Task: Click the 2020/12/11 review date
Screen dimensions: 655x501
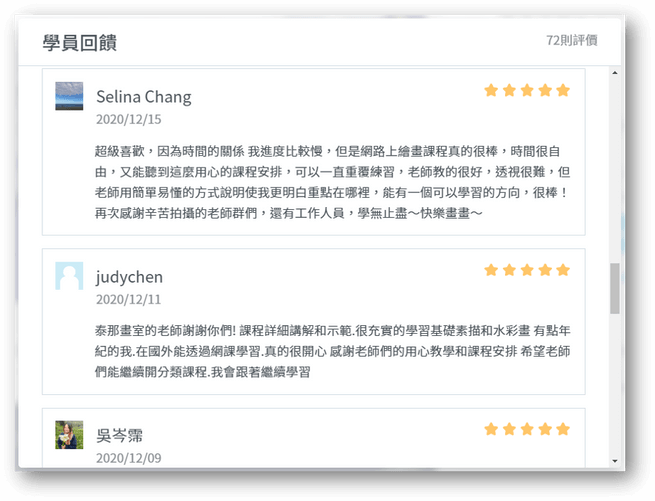Action: point(128,299)
